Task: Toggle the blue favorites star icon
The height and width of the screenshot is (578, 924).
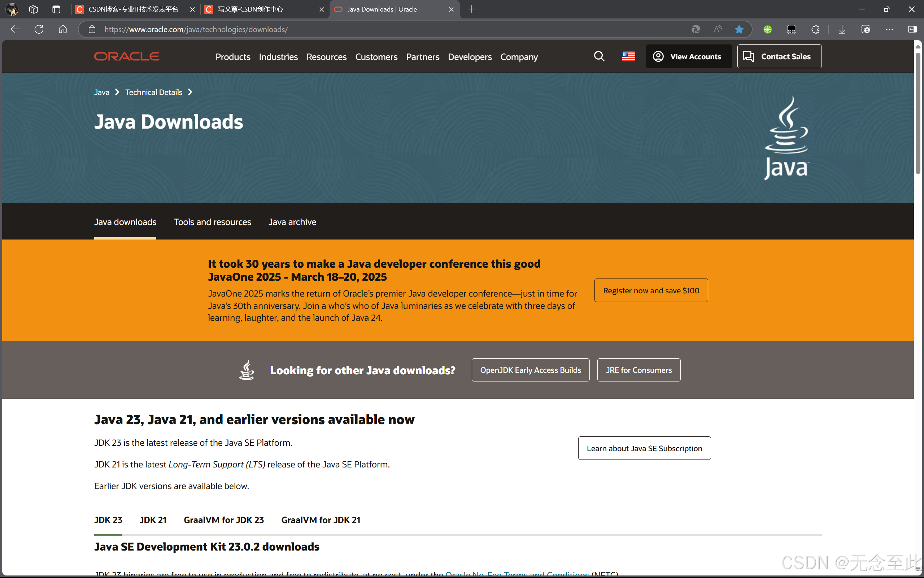Action: click(x=739, y=29)
